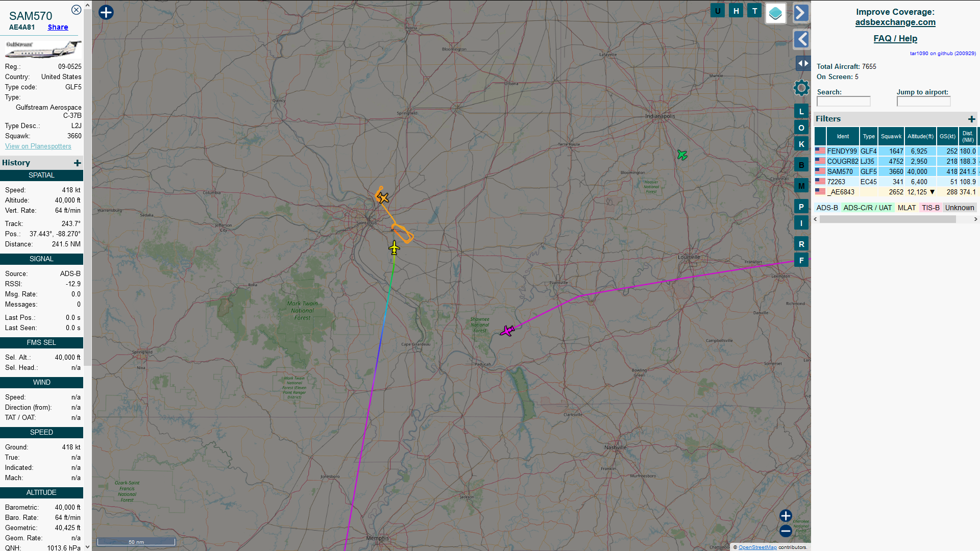Click the orange aircraft over St. Louis
980x551 pixels.
point(383,197)
